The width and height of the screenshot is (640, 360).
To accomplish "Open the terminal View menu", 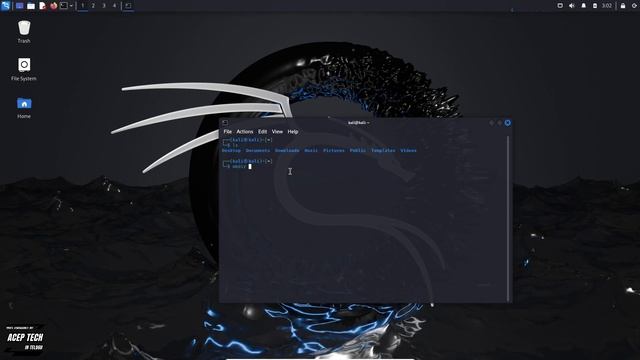I will pyautogui.click(x=277, y=132).
